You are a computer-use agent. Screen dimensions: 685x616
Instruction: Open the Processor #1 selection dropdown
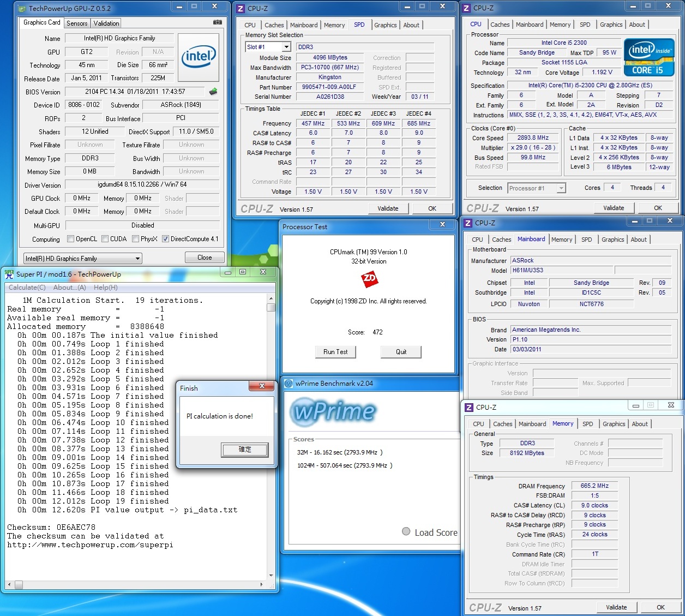click(561, 188)
